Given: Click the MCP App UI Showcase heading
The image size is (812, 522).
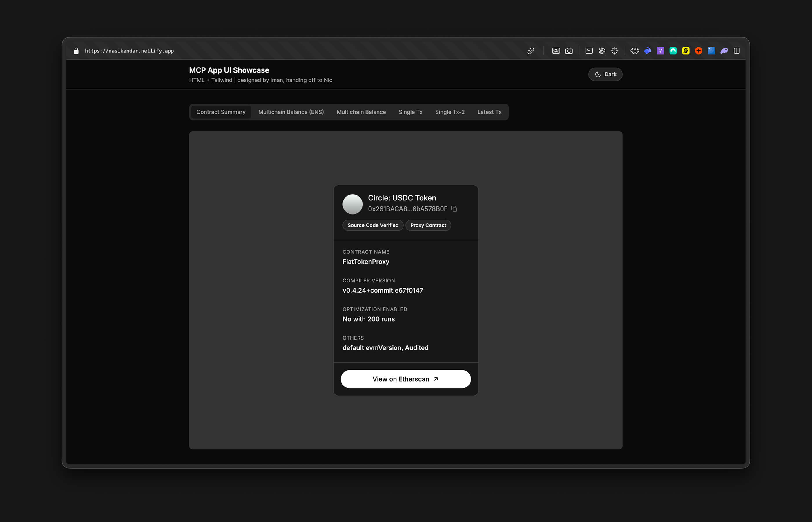Looking at the screenshot, I should (x=229, y=70).
